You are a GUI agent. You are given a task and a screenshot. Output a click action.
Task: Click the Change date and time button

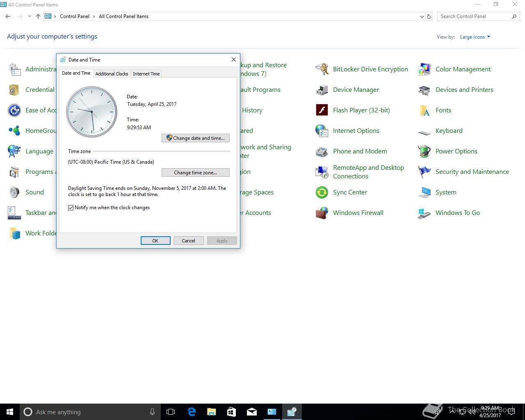pyautogui.click(x=196, y=138)
